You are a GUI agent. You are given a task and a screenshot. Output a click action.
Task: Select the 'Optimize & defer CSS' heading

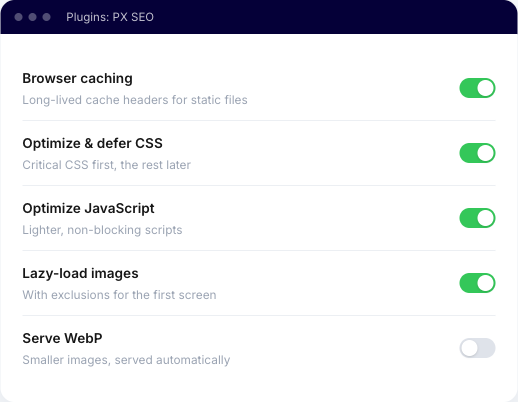92,144
